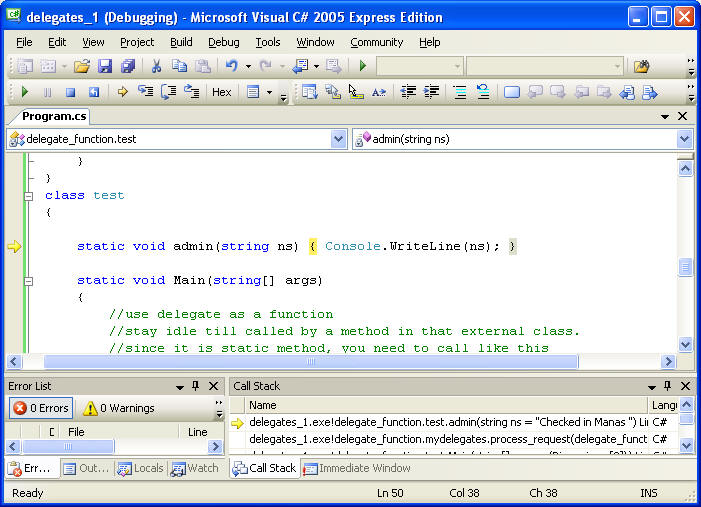Click the Open File folder icon
Screen dimensions: 701x507
[x=81, y=66]
